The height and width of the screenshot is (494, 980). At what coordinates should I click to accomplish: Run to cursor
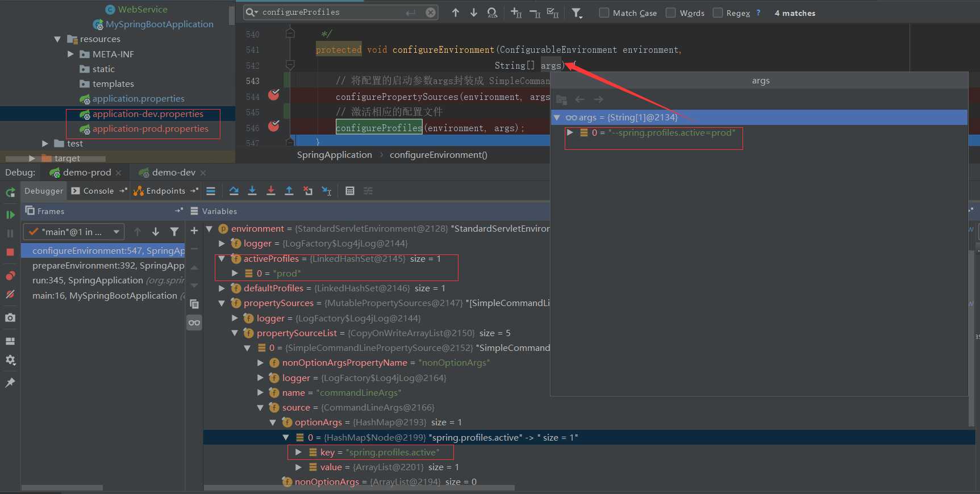[x=327, y=191]
